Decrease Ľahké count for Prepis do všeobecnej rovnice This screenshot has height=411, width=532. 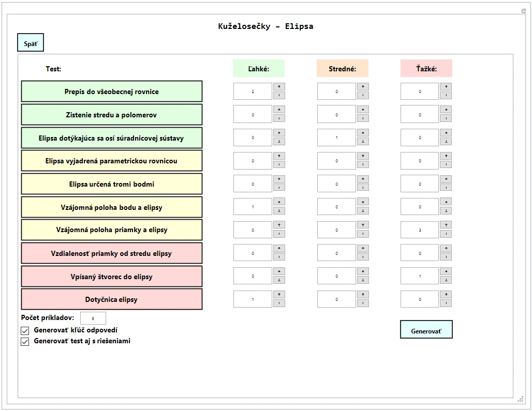(279, 96)
